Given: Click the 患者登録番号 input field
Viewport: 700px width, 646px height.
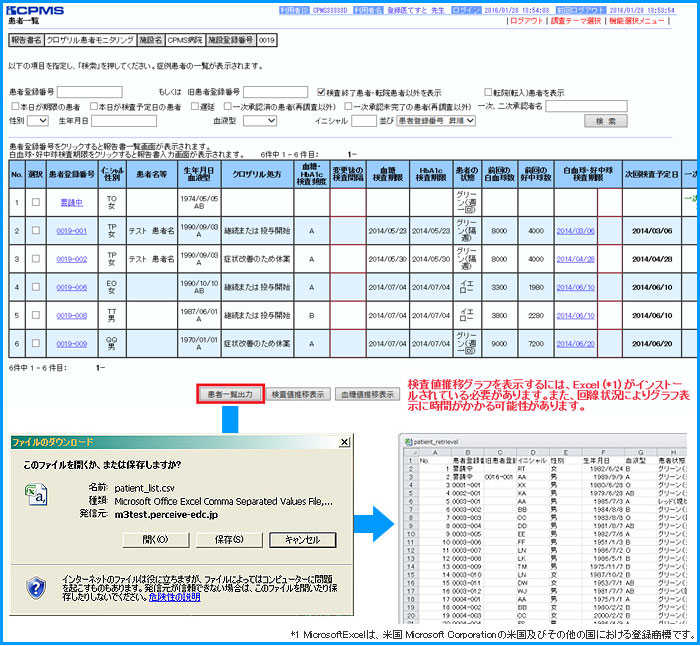Looking at the screenshot, I should (x=89, y=93).
